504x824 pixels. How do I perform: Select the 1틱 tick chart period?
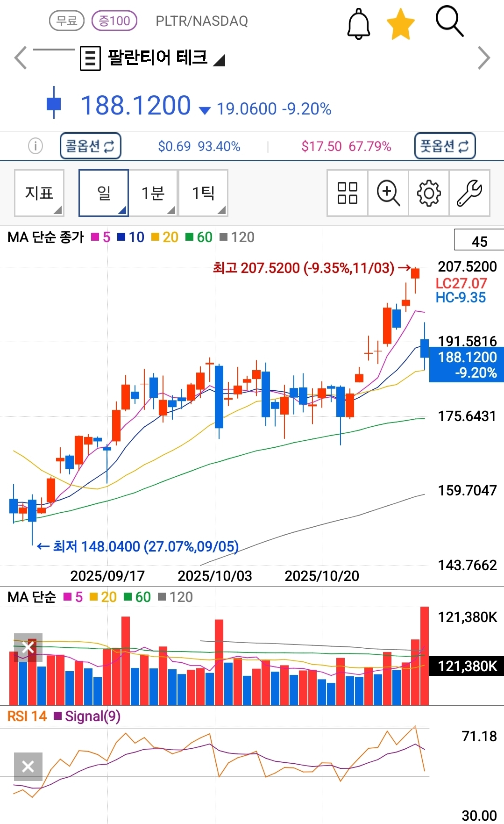tap(203, 193)
